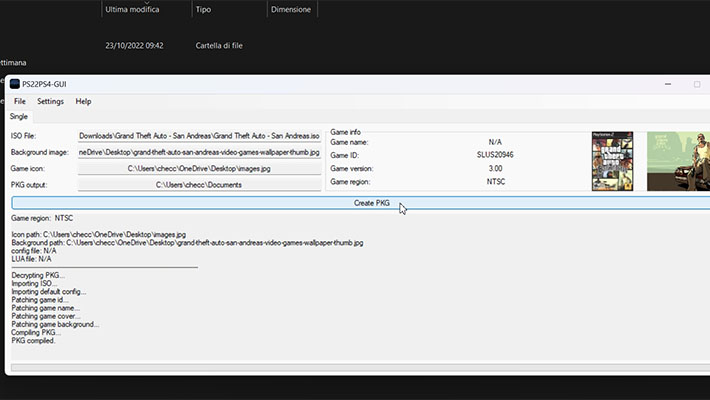Switch to the Single tab
The image size is (710, 400).
coord(19,116)
